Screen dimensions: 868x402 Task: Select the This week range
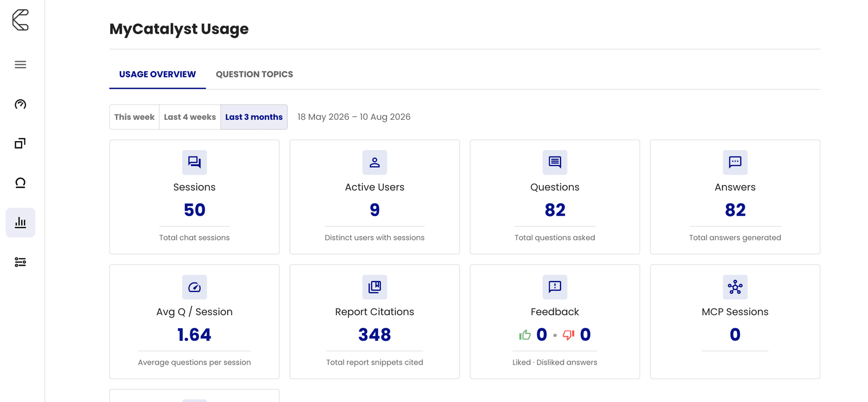134,117
